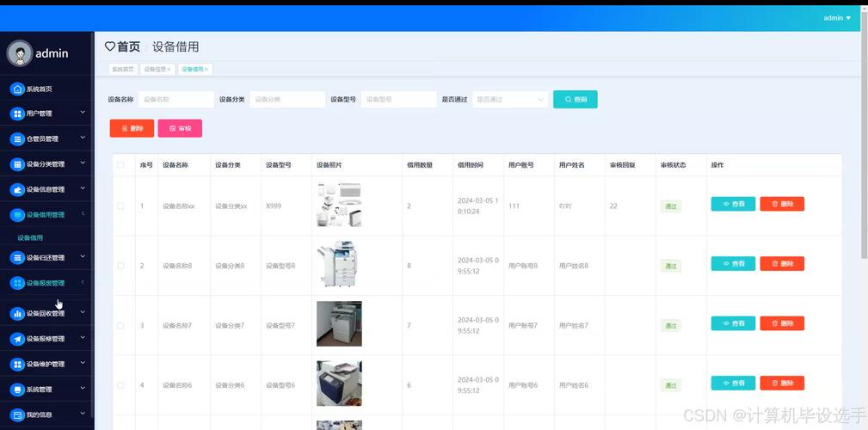This screenshot has height=430, width=868.
Task: Delete the 设备名称xx row with 删除
Action: 782,204
